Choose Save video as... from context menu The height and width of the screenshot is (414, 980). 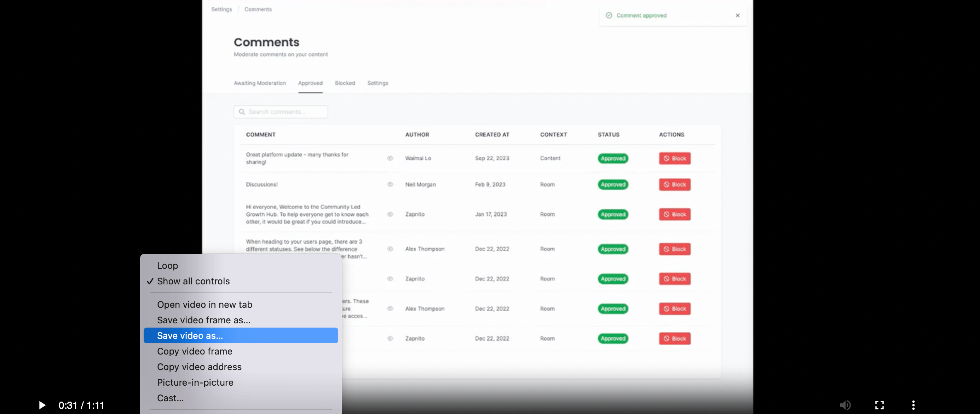tap(190, 335)
